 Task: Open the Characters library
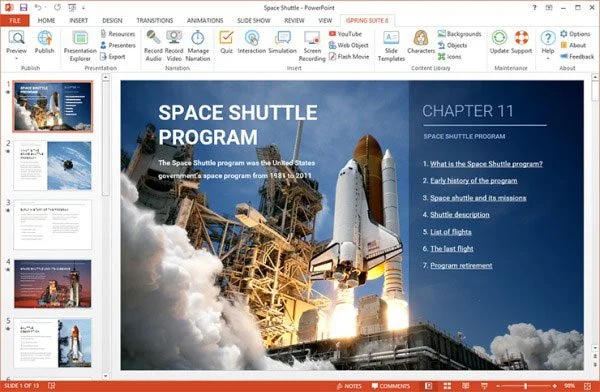pos(421,42)
